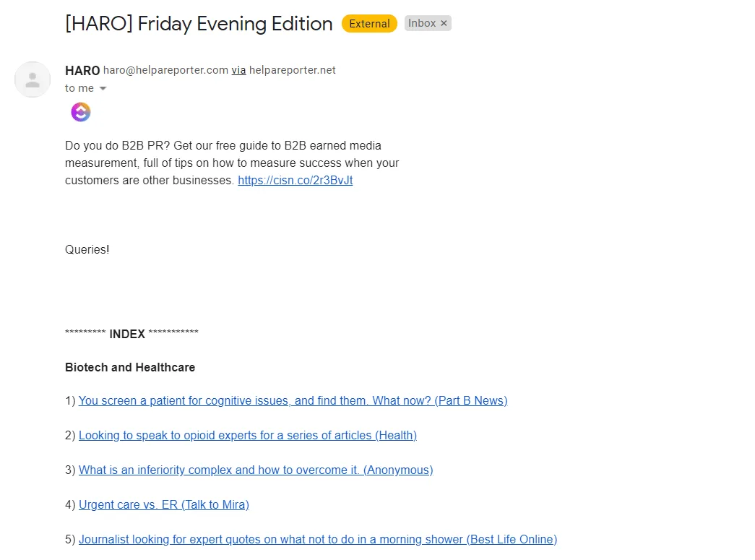Click the underlined 'via' text in sender line
The height and width of the screenshot is (560, 755).
239,70
